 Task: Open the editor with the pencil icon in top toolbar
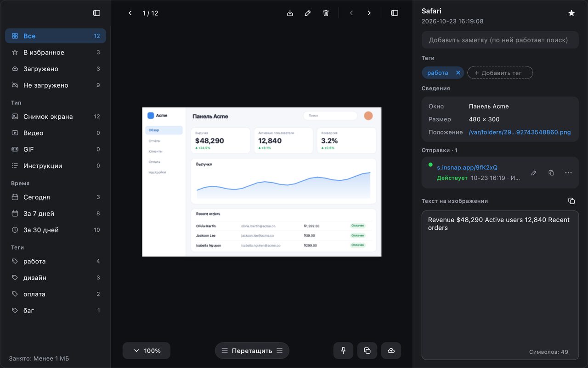click(x=308, y=13)
